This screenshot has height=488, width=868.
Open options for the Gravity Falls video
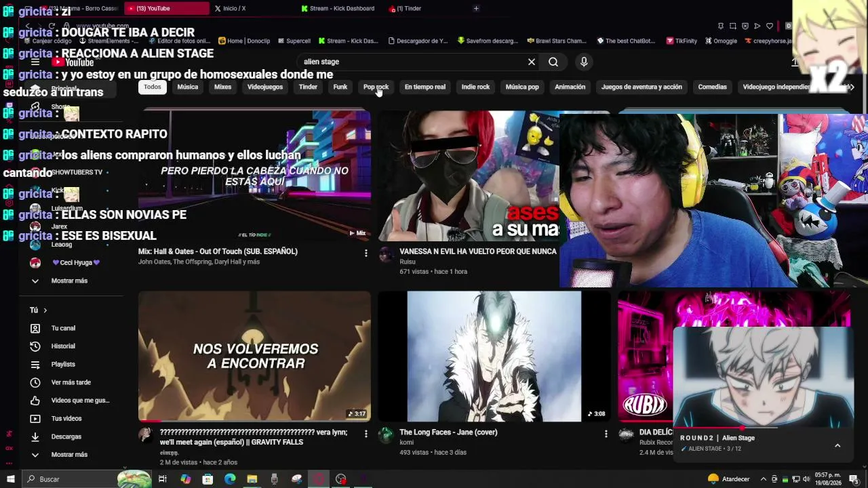click(366, 434)
